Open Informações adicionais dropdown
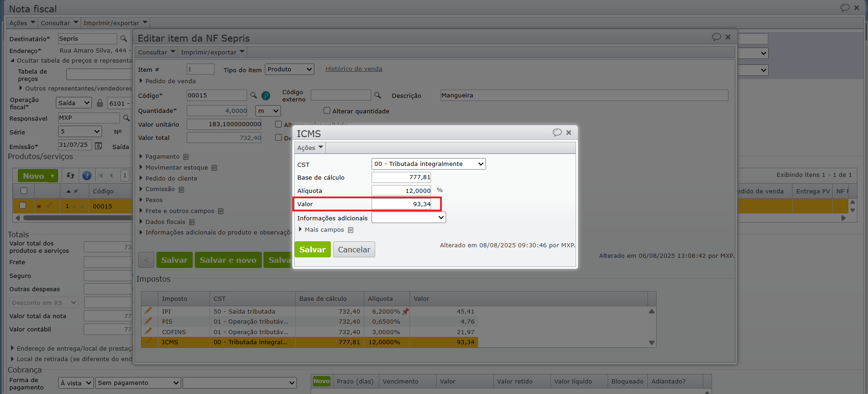The image size is (868, 394). coord(409,218)
